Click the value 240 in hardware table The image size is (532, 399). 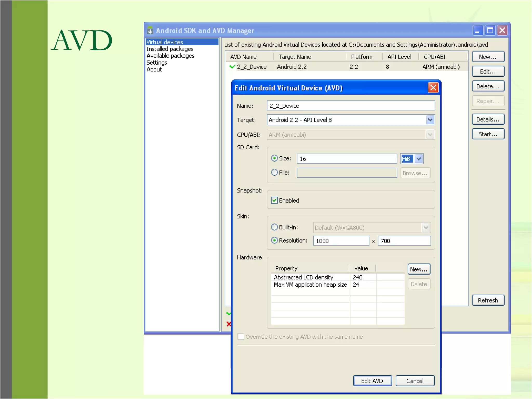[358, 277]
